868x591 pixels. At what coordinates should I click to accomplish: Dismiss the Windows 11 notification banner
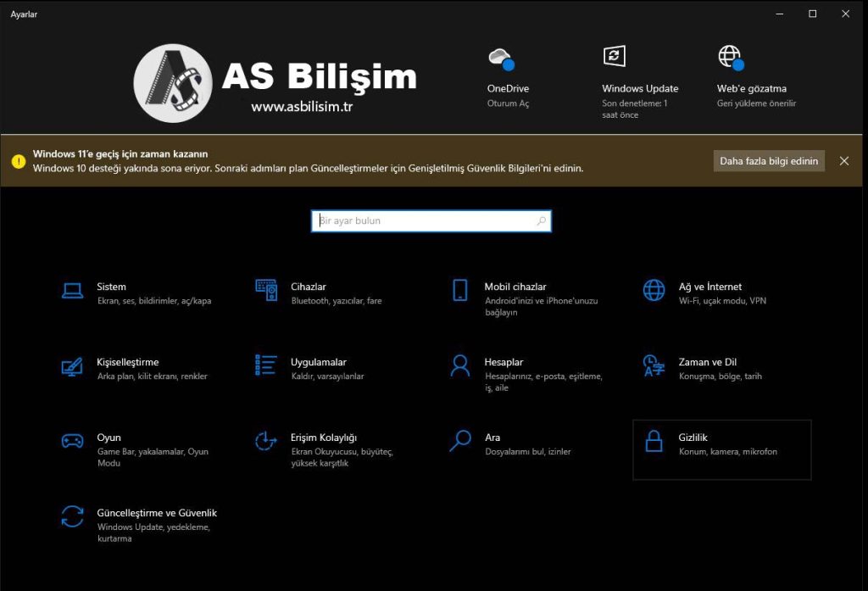pos(843,161)
